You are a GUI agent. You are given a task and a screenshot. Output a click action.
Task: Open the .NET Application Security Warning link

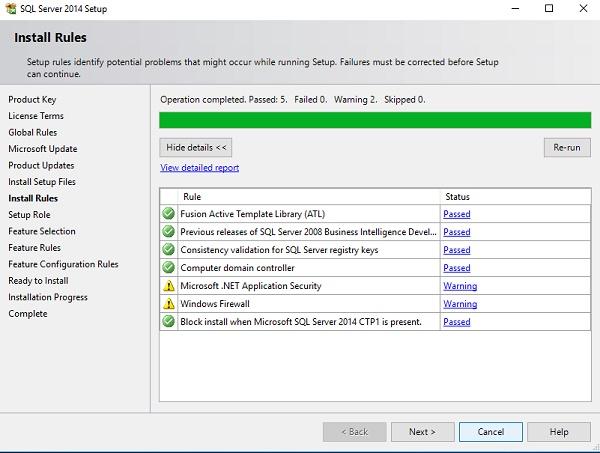460,286
